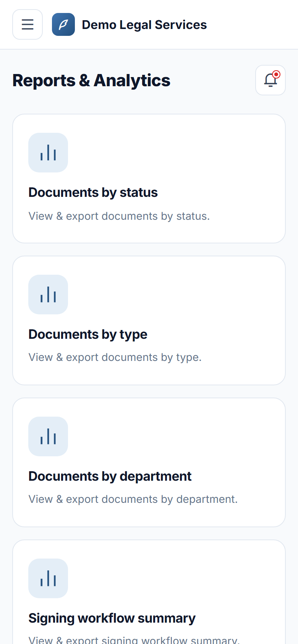Click the Demo Legal Services title
This screenshot has height=644, width=298.
coord(144,25)
